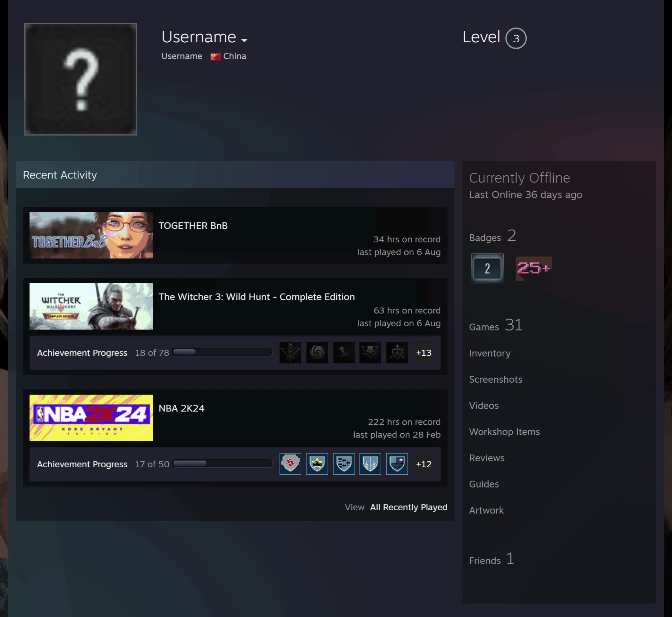Click NBA 2K24 red 5 shield achievement
The height and width of the screenshot is (617, 672).
point(290,464)
